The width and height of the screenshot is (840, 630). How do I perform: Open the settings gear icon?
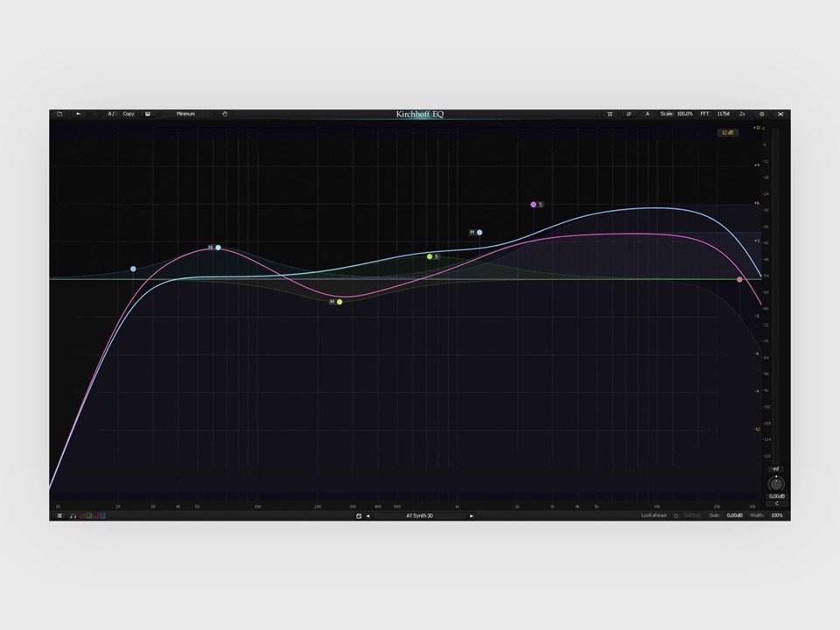tap(762, 114)
